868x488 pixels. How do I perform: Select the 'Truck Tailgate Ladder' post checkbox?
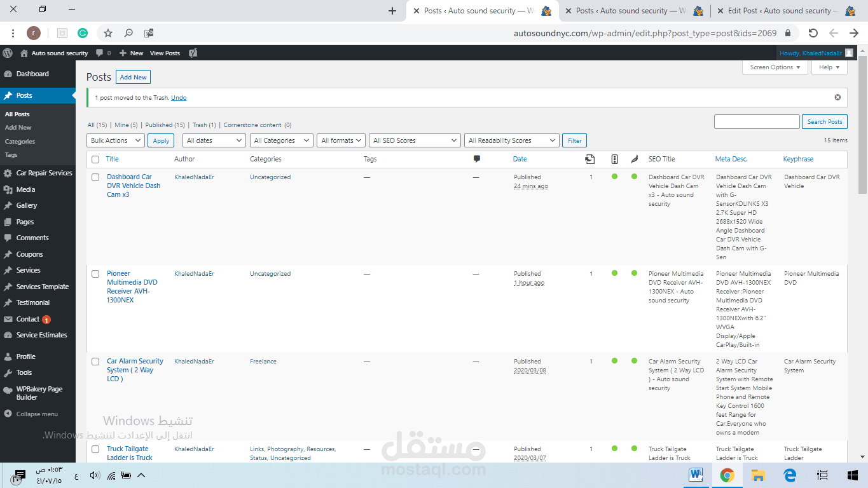coord(95,449)
